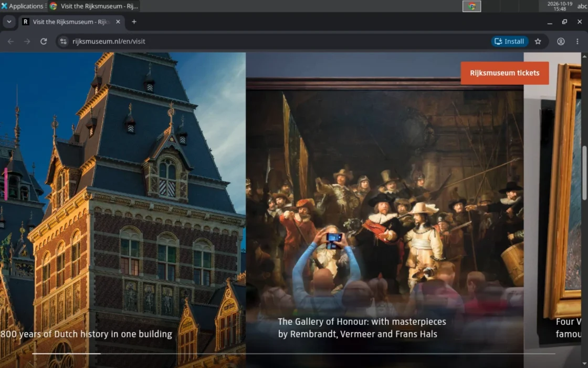Viewport: 588px width, 368px height.
Task: Close the Visit the Rijksmuseum tab
Action: click(x=118, y=22)
